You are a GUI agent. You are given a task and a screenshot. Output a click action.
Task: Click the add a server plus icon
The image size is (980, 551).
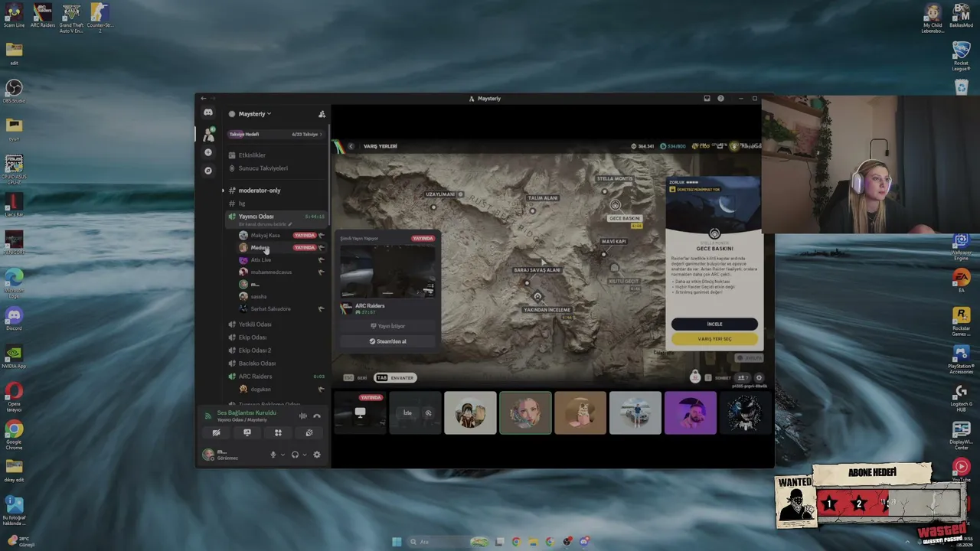coord(208,152)
